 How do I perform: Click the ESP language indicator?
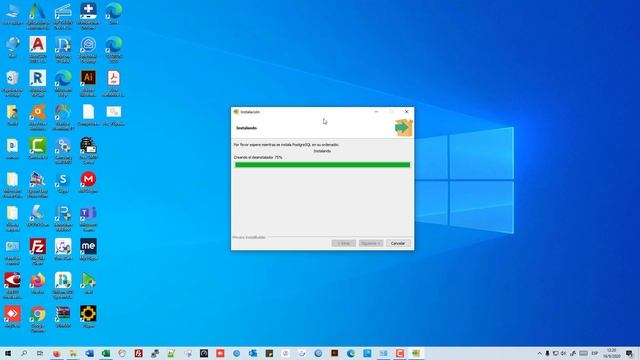point(595,353)
